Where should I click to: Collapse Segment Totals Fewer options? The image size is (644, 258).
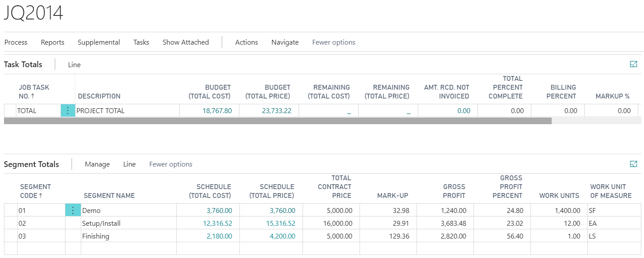point(170,164)
